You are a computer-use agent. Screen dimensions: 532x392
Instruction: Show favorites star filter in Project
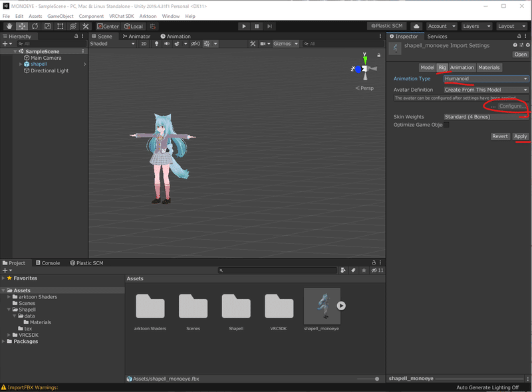coord(364,270)
